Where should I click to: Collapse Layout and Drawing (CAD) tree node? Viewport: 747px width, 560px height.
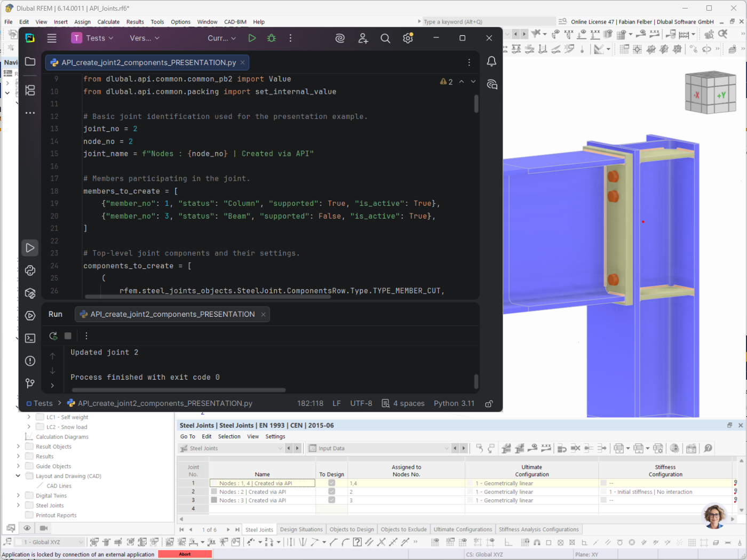(x=18, y=476)
